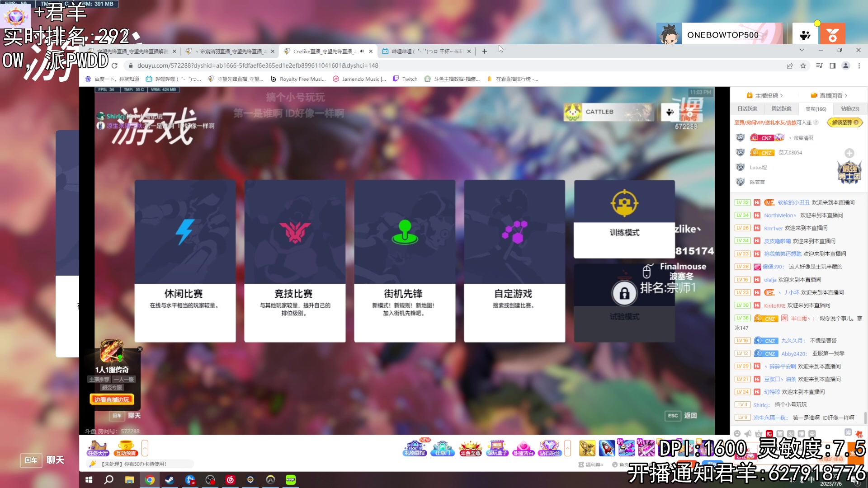Screen dimensions: 868x488
Task: Mute the Cnzlike直播 tab audio
Action: [x=362, y=51]
